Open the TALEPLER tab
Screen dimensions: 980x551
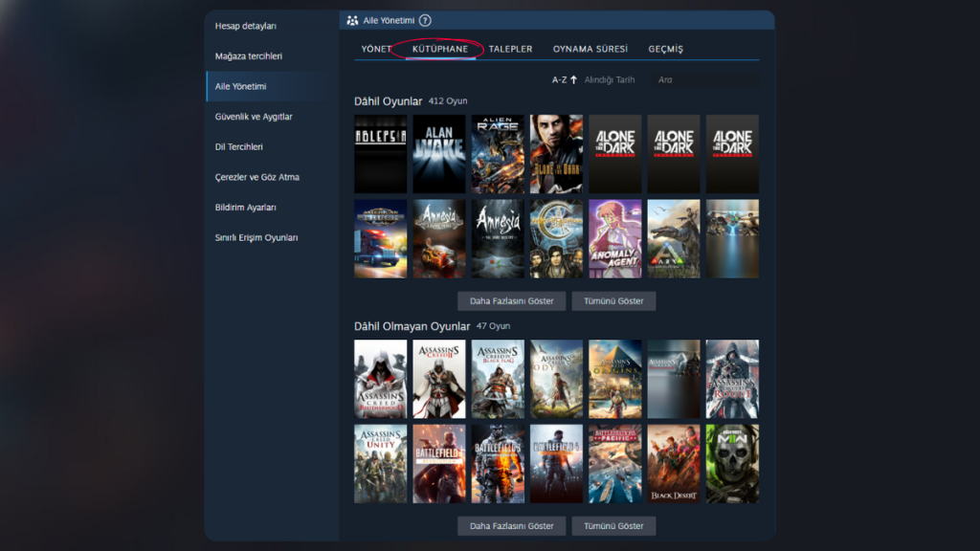[511, 49]
